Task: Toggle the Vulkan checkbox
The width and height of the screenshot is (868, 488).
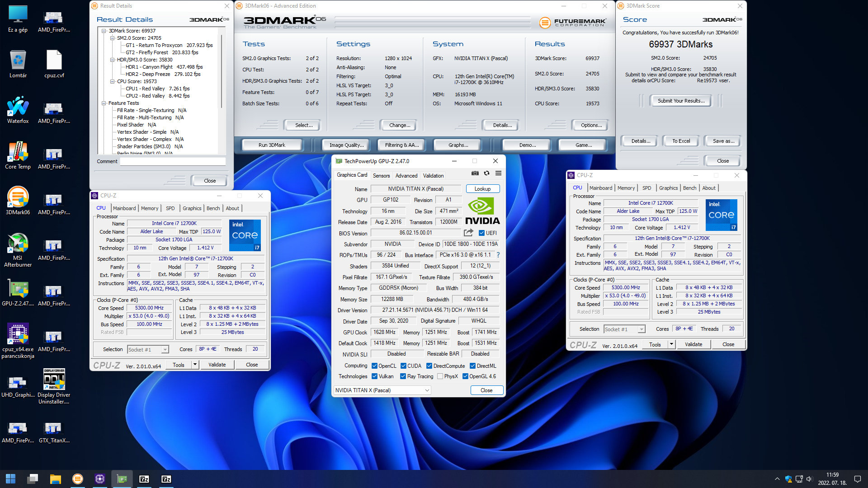Action: (x=374, y=376)
